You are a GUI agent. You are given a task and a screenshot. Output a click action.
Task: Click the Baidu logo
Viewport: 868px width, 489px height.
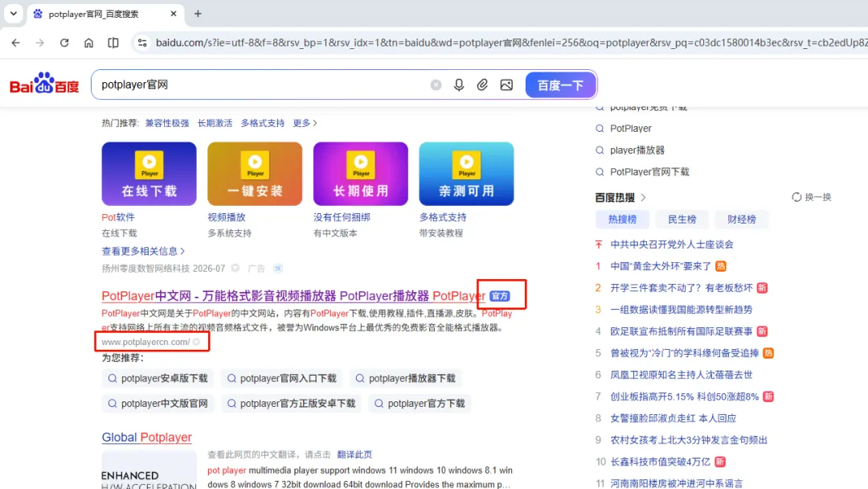(44, 84)
